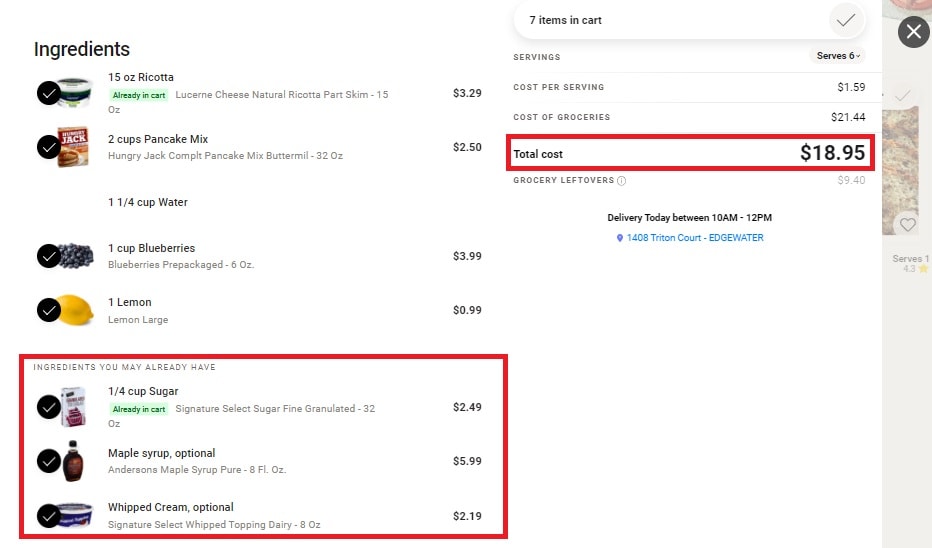The width and height of the screenshot is (932, 548).
Task: Click the checkmark beside 7 items in cart
Action: 846,20
